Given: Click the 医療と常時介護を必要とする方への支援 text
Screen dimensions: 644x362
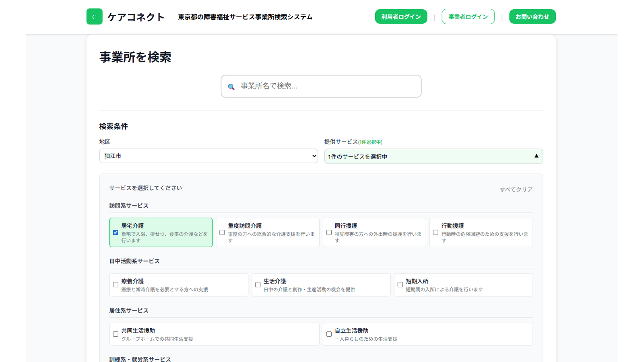Looking at the screenshot, I should pos(165,290).
